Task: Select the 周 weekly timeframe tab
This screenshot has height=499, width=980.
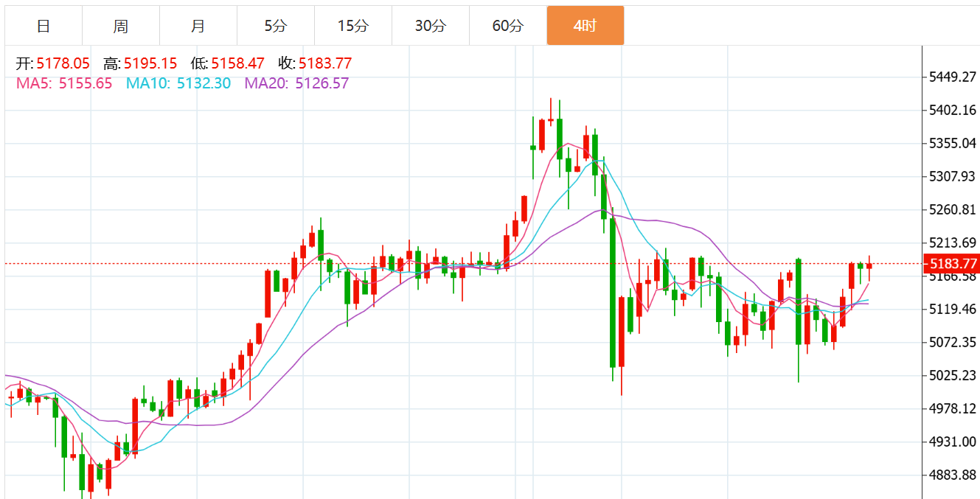Action: [121, 26]
